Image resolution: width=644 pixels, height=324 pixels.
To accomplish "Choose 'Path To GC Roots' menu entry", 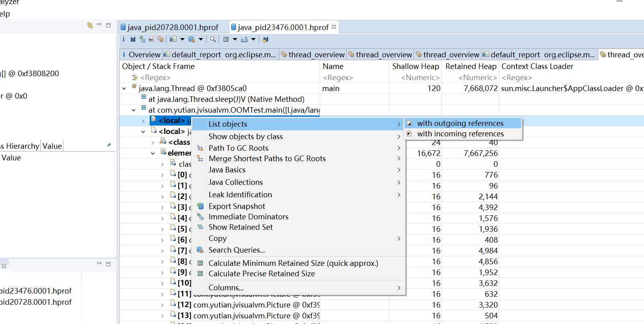I will [x=238, y=148].
